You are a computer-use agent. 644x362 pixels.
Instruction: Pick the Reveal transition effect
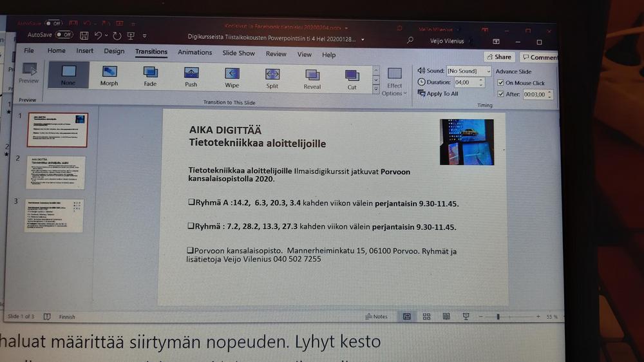click(312, 77)
